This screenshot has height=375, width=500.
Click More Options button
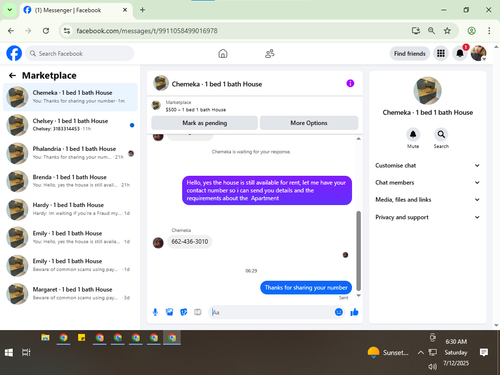pyautogui.click(x=309, y=123)
